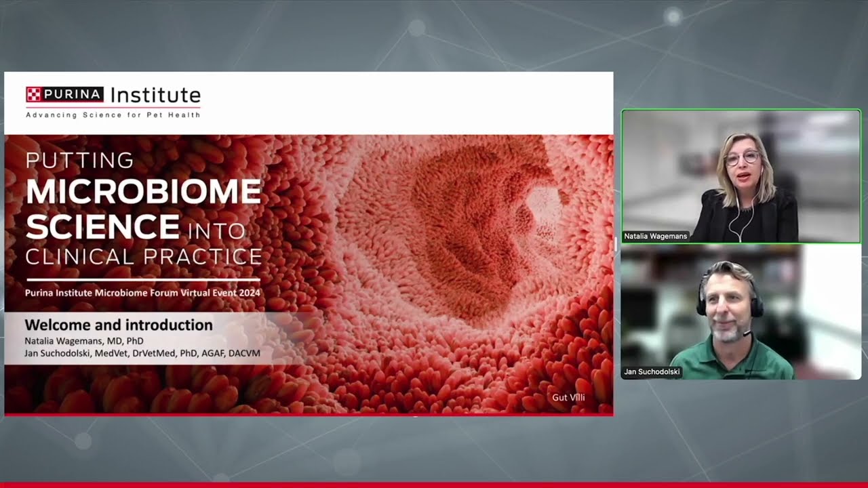The height and width of the screenshot is (488, 868).
Task: Click the Purina Institute logo
Action: click(x=113, y=102)
